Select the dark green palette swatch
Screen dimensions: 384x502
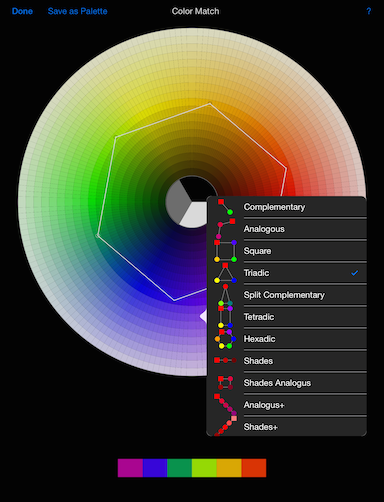pyautogui.click(x=179, y=468)
